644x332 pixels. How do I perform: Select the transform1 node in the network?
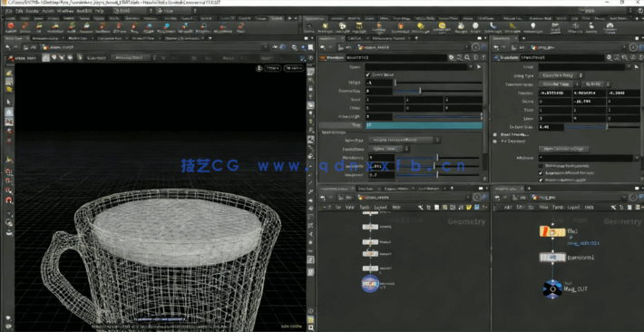click(x=552, y=258)
